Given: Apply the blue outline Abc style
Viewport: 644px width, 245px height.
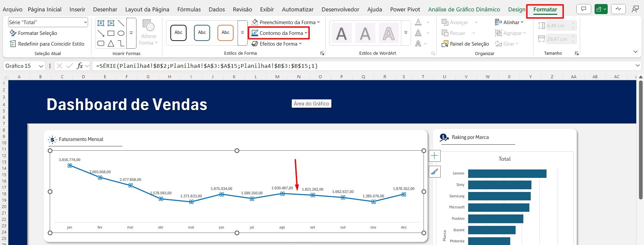Looking at the screenshot, I should coord(202,33).
